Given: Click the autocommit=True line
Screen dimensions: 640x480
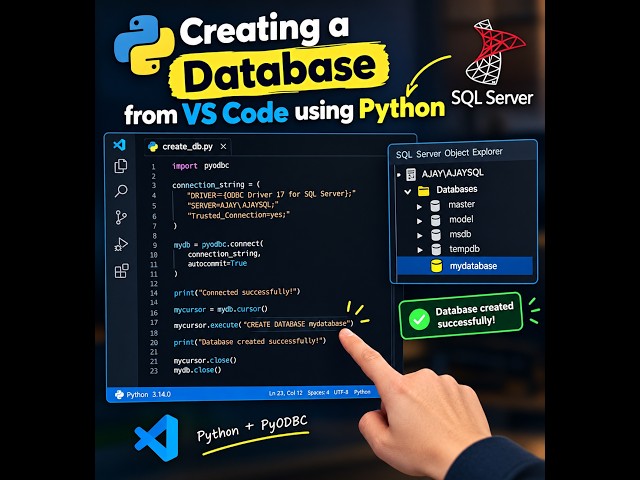Looking at the screenshot, I should tap(217, 264).
